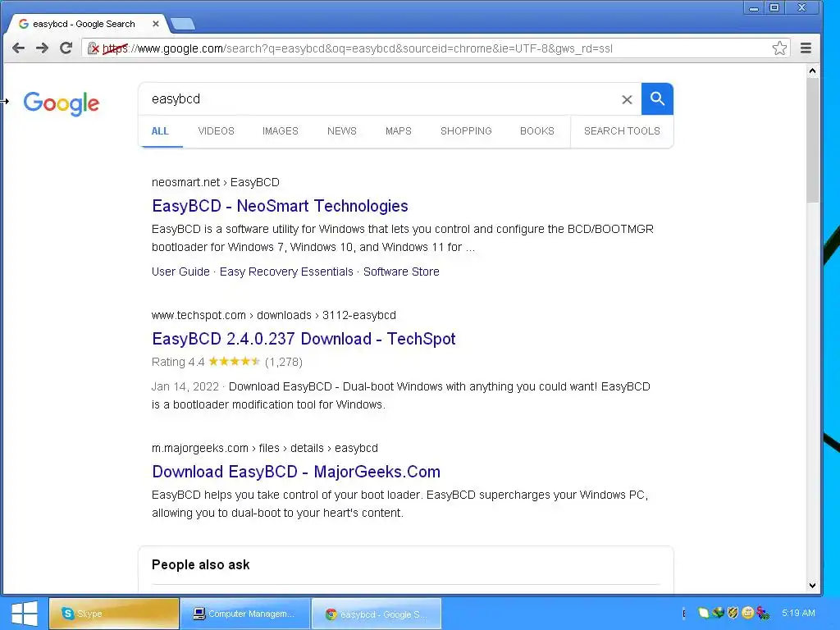
Task: Click the security shield tray icon
Action: [x=733, y=613]
